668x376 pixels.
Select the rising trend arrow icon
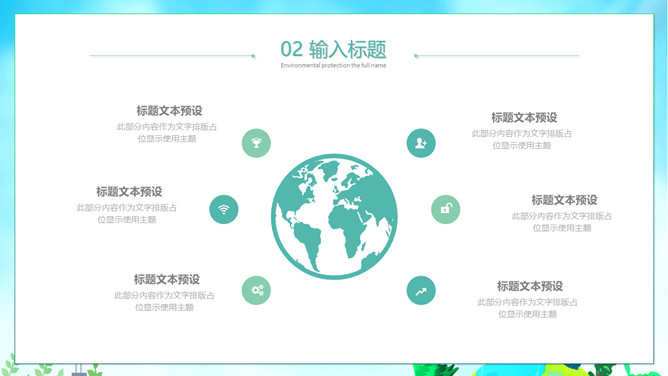click(421, 290)
